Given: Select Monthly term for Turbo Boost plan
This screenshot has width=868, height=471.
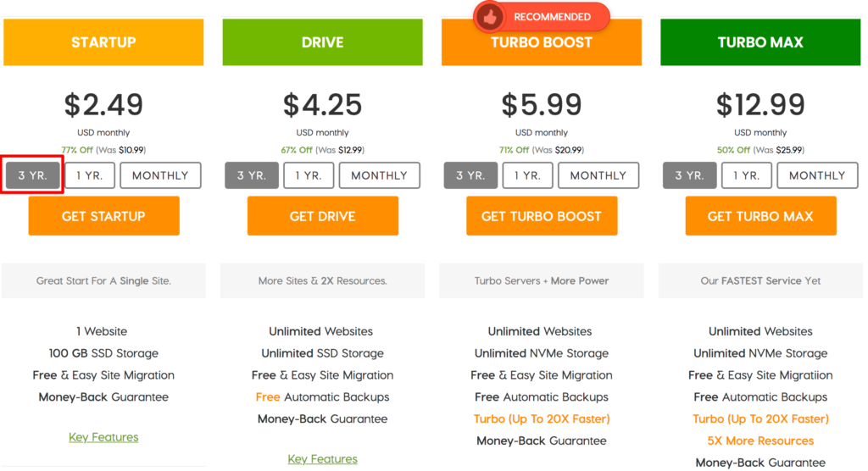Looking at the screenshot, I should [x=598, y=175].
